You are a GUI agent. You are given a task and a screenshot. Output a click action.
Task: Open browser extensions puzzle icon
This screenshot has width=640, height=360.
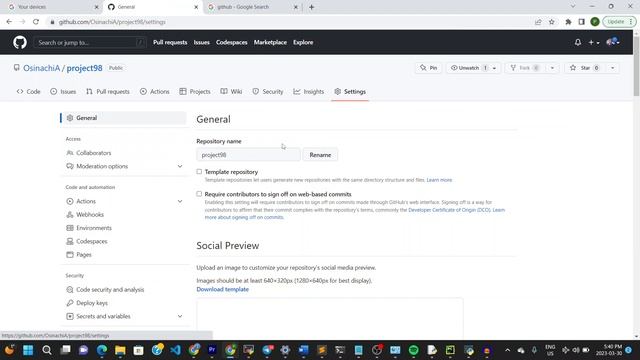[x=568, y=22]
